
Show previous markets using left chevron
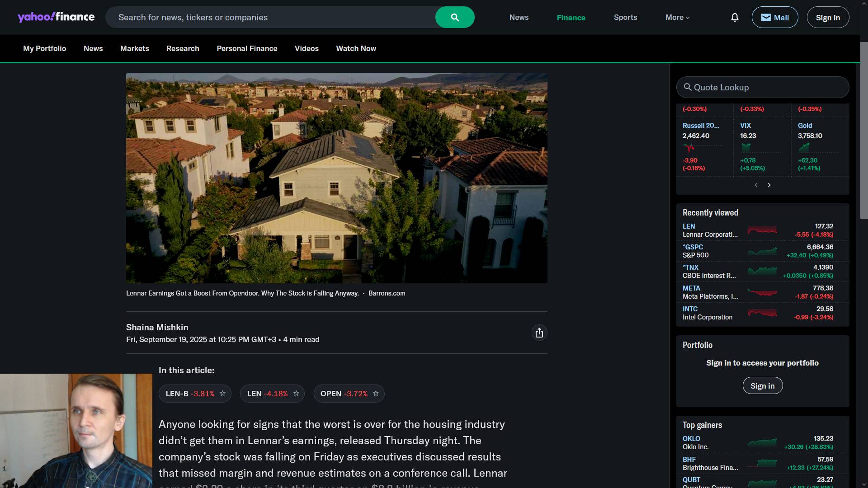[756, 185]
